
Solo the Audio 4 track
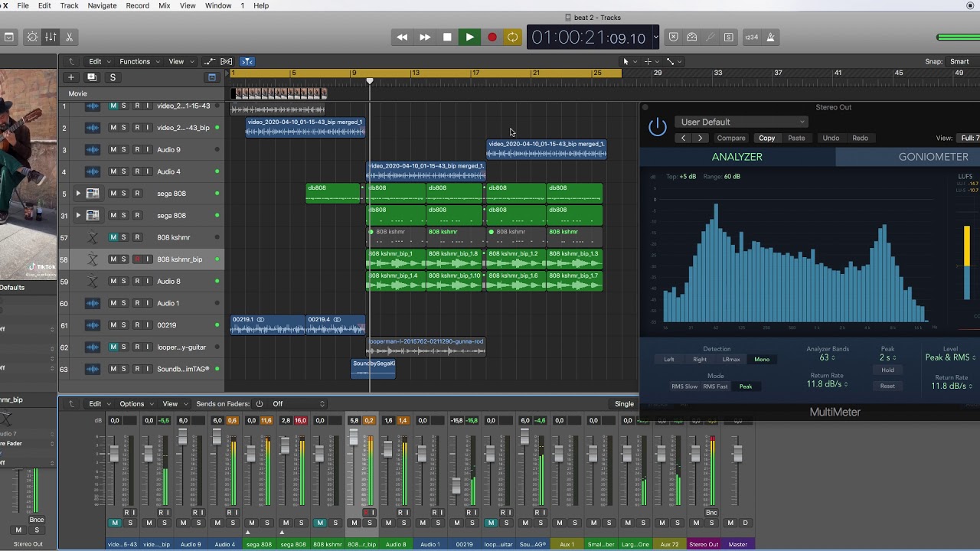pyautogui.click(x=123, y=171)
